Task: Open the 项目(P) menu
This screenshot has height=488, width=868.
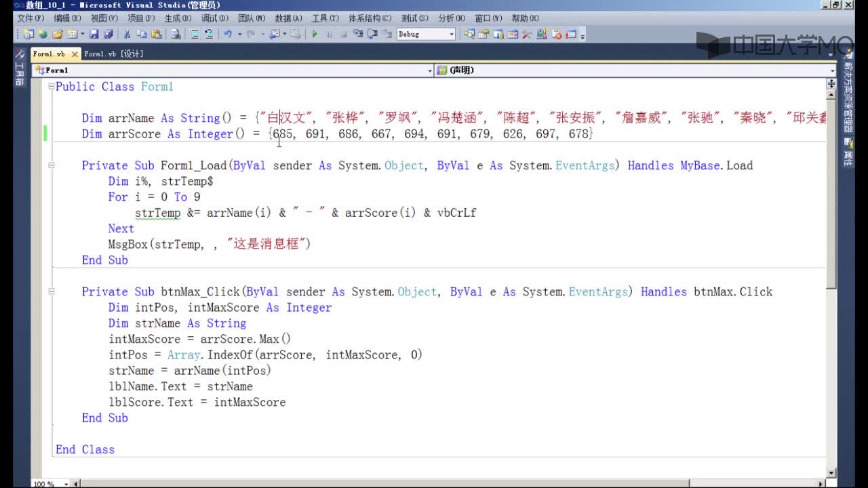Action: [x=140, y=18]
